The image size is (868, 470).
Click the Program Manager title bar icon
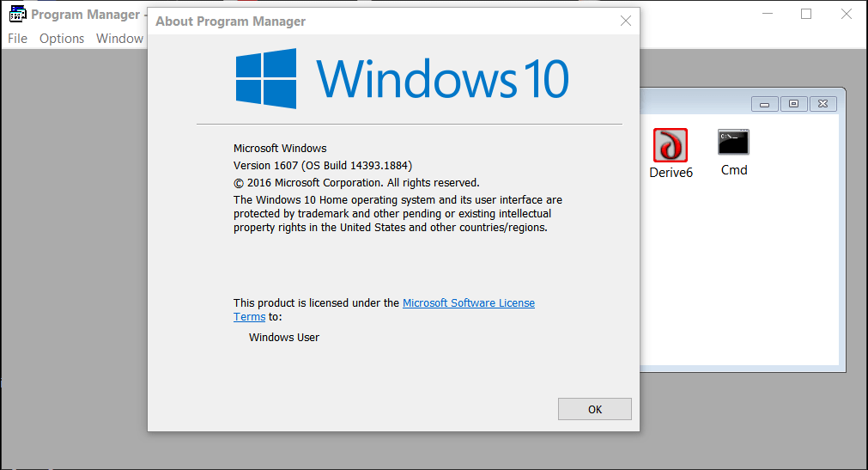[x=18, y=14]
